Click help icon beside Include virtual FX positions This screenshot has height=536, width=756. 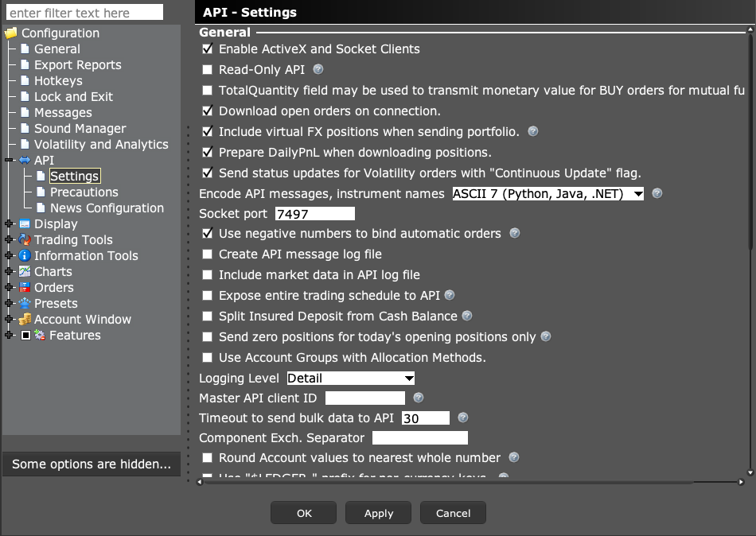coord(532,131)
